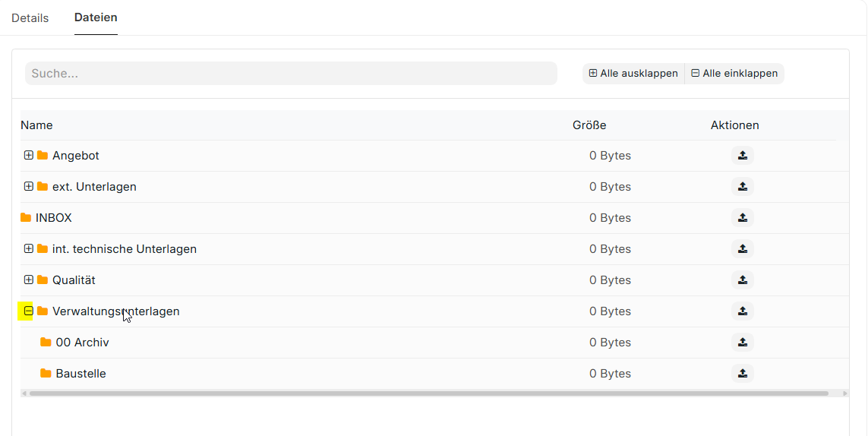Click the horizontal scrollbar below file list
868x436 pixels.
[428, 393]
